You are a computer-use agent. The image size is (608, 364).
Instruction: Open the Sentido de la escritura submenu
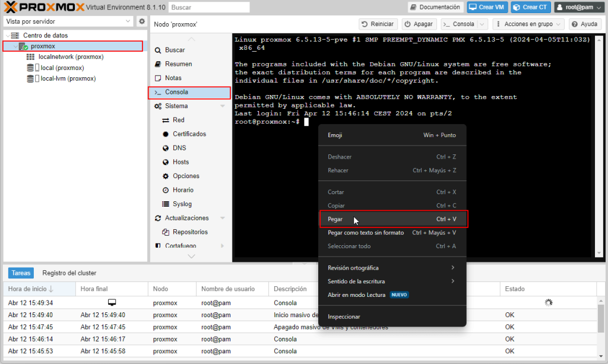pos(392,281)
